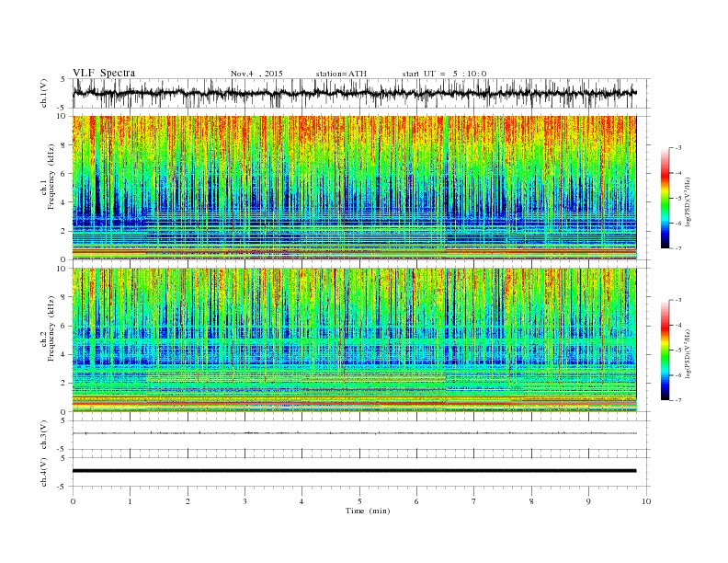Screen dimensions: 728x563
Task: Click the '6' frequency tick of ch.1 spectrogram
Action: (x=63, y=174)
